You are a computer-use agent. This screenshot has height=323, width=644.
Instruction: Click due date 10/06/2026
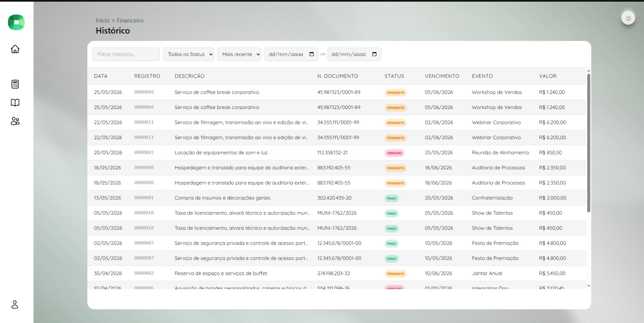438,274
